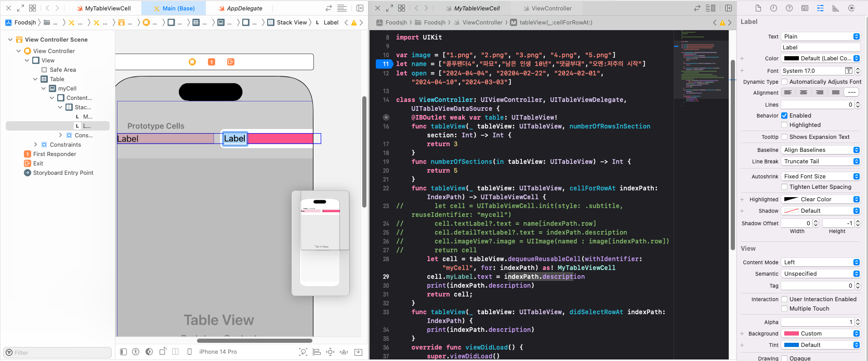Switch to the AppDelegate tab
The image size is (868, 361).
pyautogui.click(x=240, y=8)
